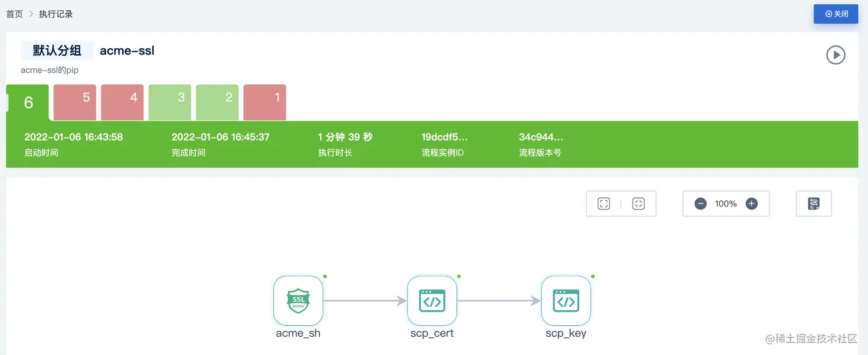Select the scp_key script node

point(565,301)
